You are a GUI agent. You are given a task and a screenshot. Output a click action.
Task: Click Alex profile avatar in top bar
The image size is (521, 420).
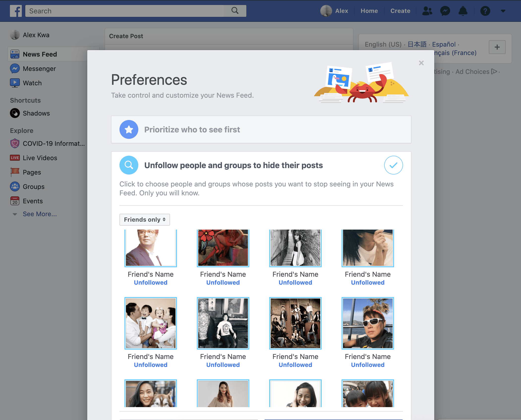(326, 11)
